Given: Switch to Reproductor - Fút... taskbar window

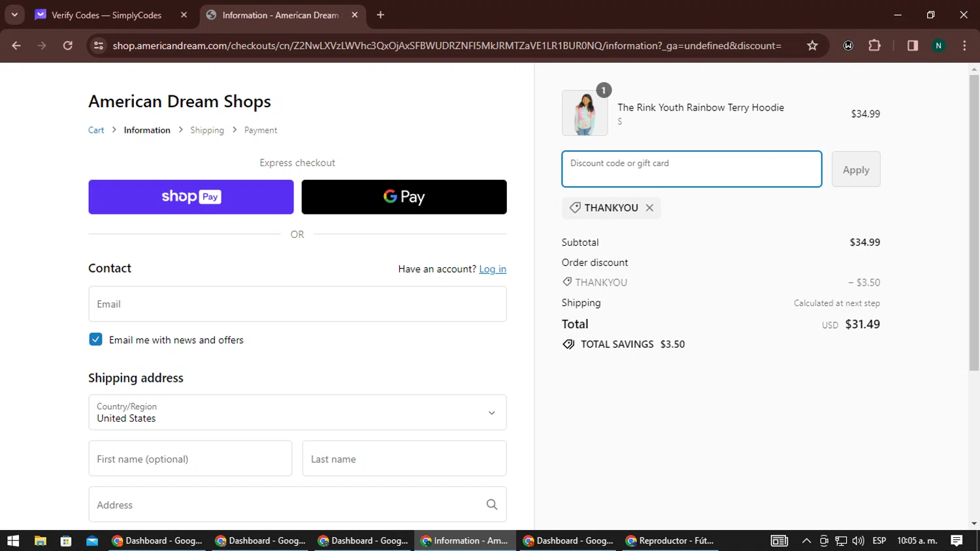Looking at the screenshot, I should pyautogui.click(x=670, y=541).
